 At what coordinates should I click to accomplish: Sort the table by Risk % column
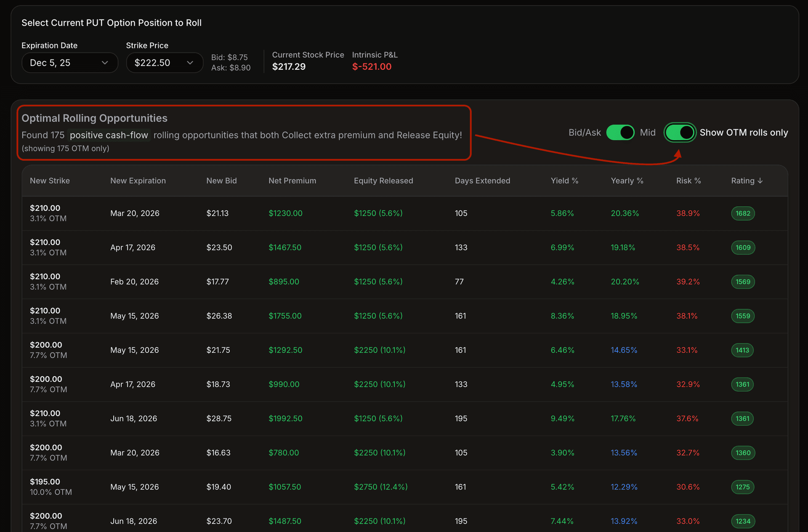pos(688,181)
